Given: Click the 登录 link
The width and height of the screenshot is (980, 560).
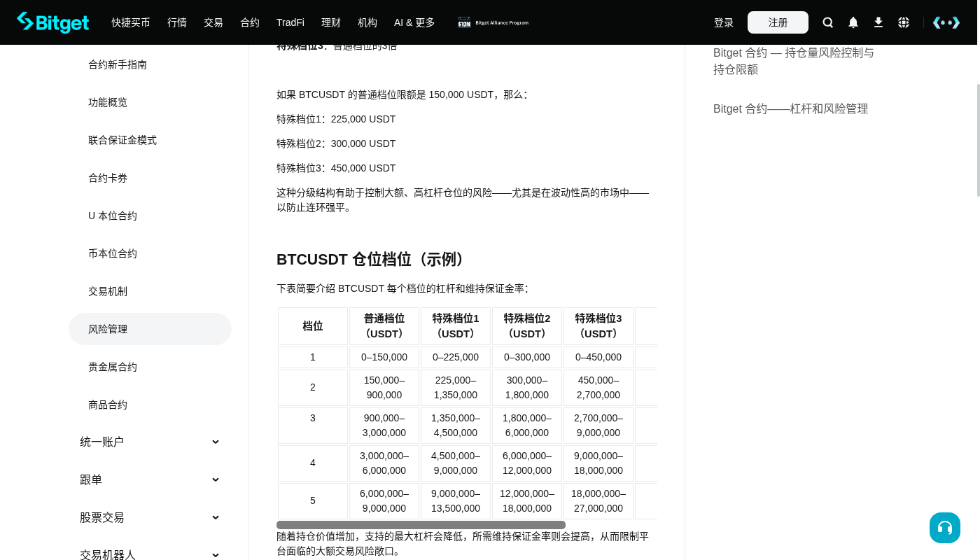Looking at the screenshot, I should [x=724, y=22].
